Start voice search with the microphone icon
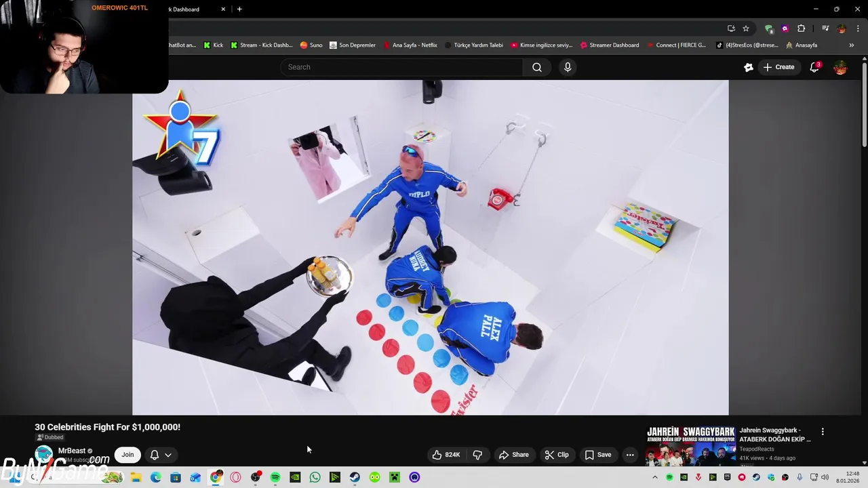This screenshot has width=868, height=488. (x=568, y=67)
